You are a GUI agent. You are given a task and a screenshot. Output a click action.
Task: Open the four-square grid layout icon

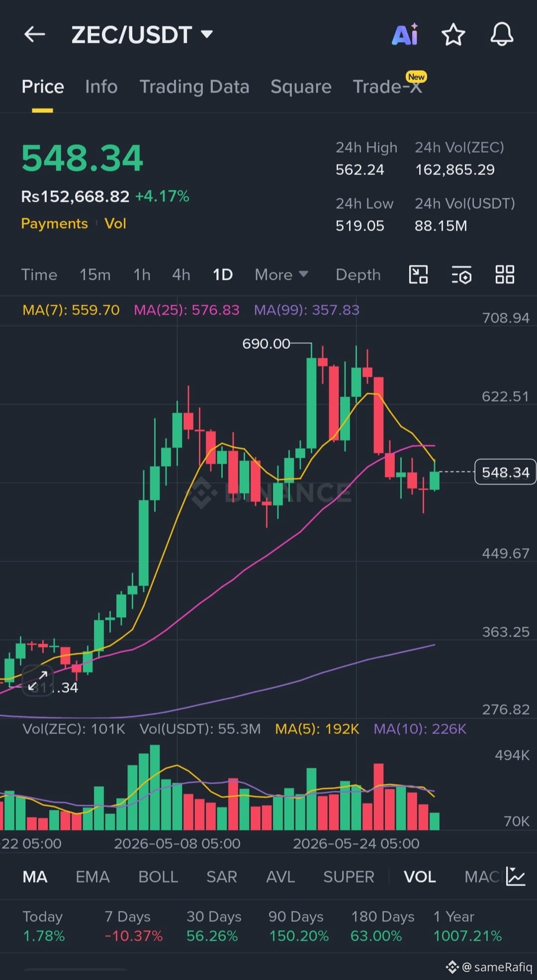click(505, 274)
